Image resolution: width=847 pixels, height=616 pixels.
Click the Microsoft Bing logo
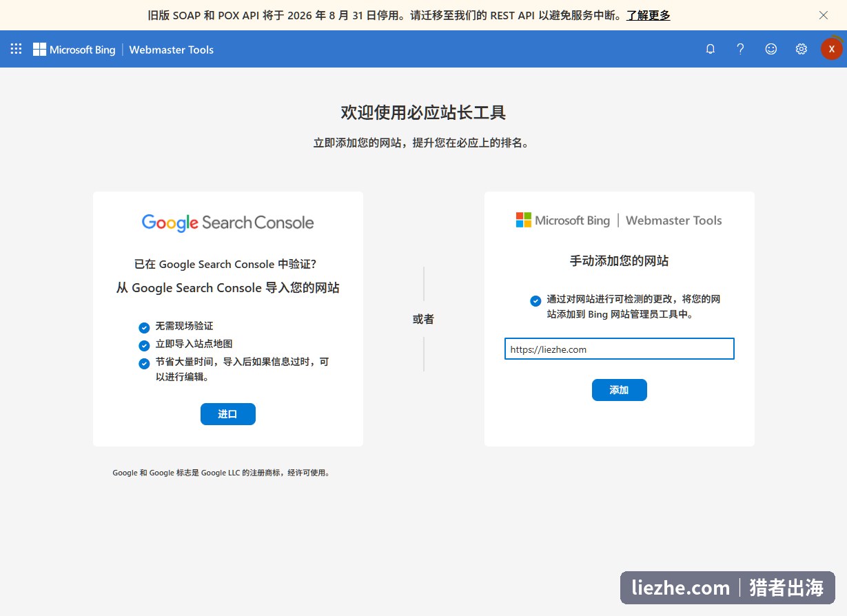point(74,50)
